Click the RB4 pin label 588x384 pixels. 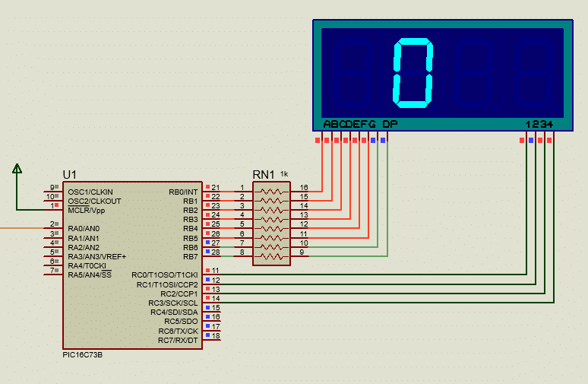[x=190, y=229]
